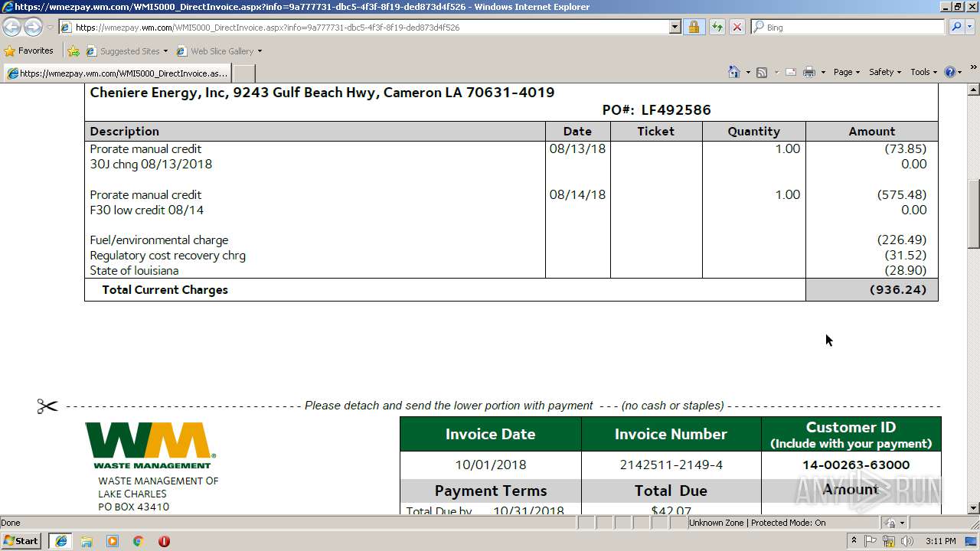Viewport: 980px width, 551px height.
Task: Click the volume speaker tray icon
Action: (907, 541)
